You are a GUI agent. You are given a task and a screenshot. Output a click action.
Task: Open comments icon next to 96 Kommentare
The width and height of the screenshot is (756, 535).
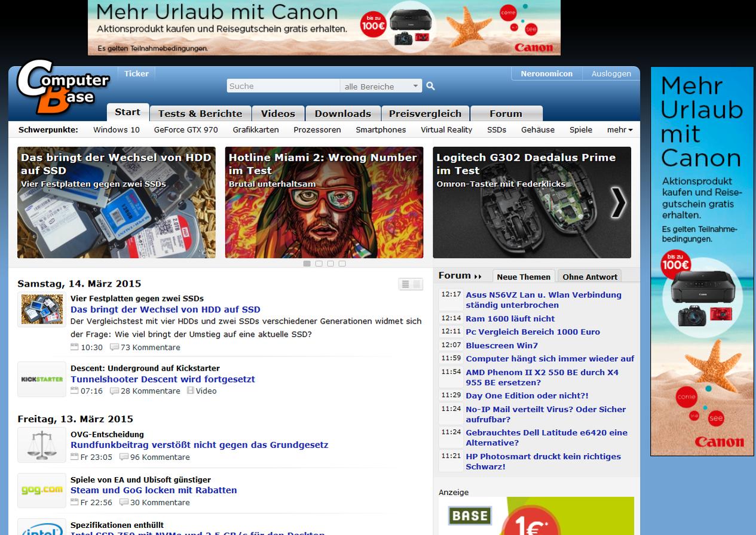pos(124,457)
